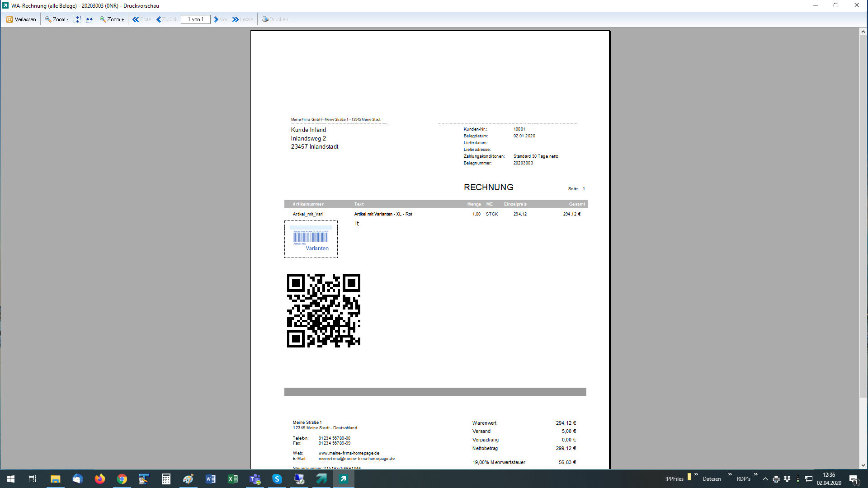
Task: Jump to the last page with Letzte
Action: pos(243,19)
